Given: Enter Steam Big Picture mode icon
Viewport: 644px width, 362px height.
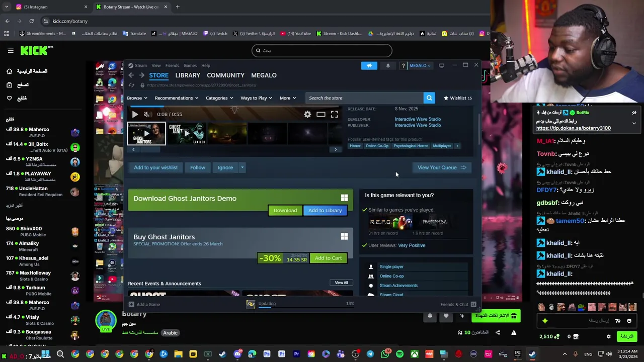Looking at the screenshot, I should (x=442, y=65).
